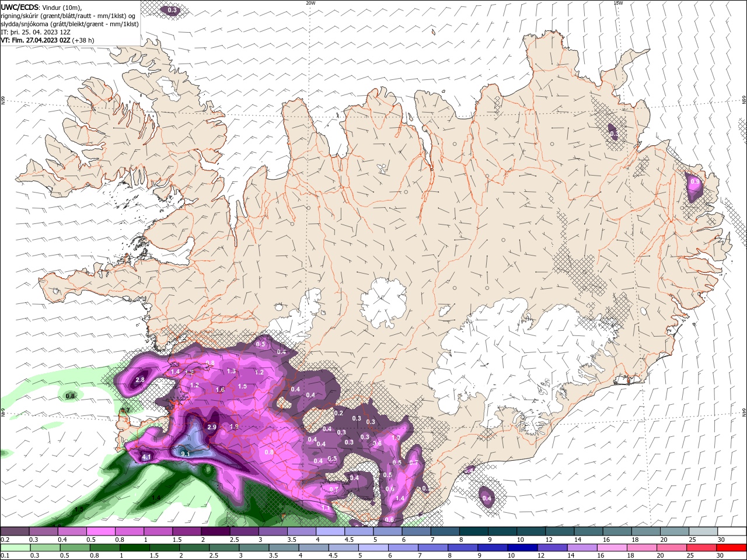Select the darkest green 1–1.5 swatch in the bottom legend row
Screen dimensions: 747x560
(x=134, y=548)
